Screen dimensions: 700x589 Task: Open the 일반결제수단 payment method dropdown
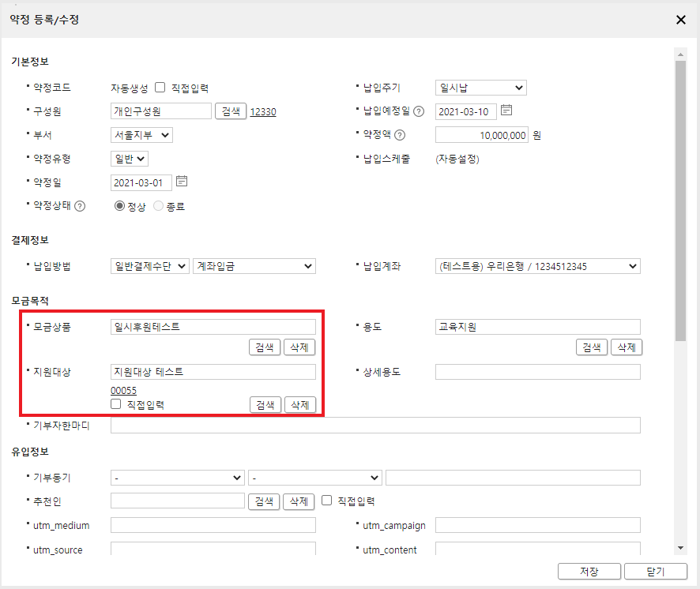click(x=150, y=266)
